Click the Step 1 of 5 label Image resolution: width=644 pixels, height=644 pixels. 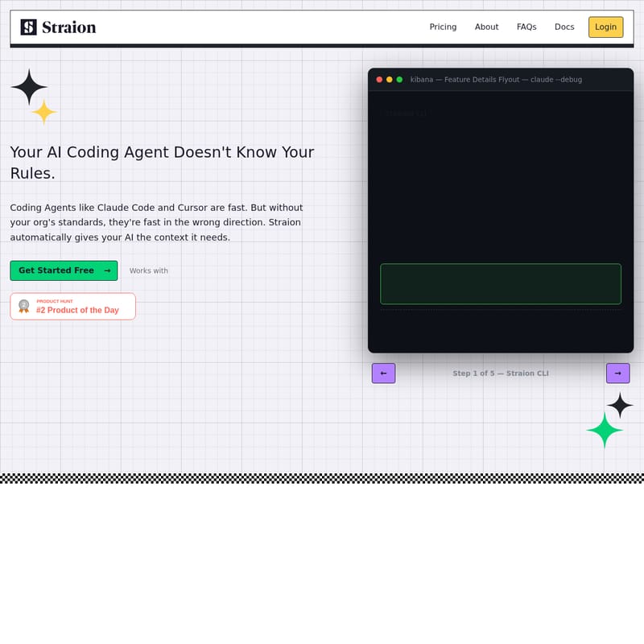[x=500, y=374]
